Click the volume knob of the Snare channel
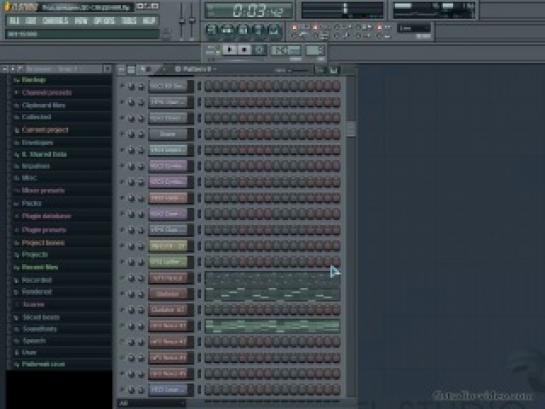The image size is (545, 409). (x=141, y=134)
